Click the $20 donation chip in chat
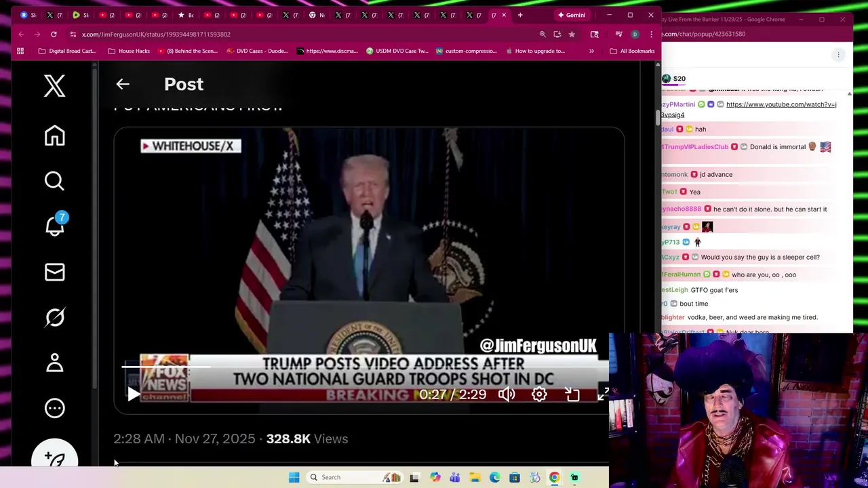 pyautogui.click(x=674, y=79)
